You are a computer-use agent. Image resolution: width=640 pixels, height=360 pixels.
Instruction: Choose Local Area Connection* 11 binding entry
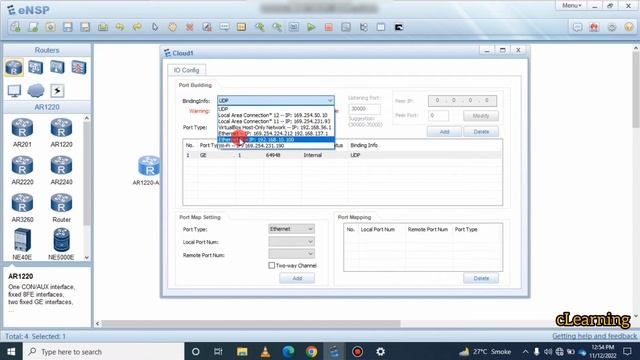point(276,121)
